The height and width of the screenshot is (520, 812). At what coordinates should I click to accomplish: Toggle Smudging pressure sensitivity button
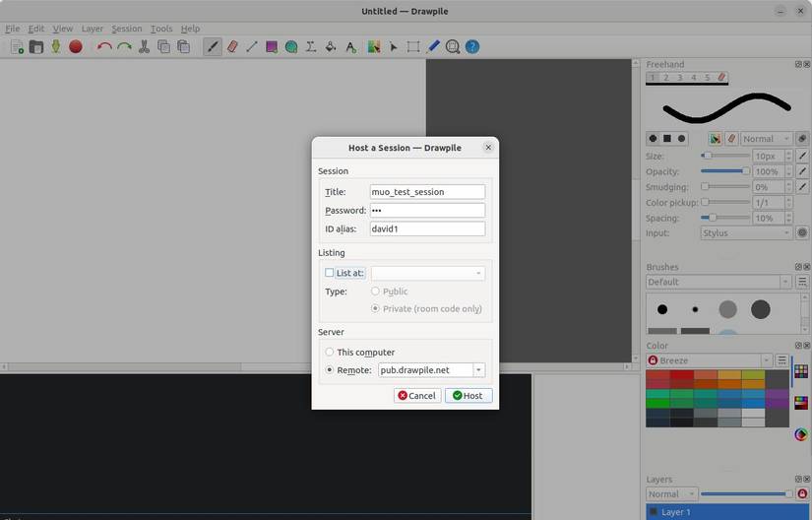[802, 186]
